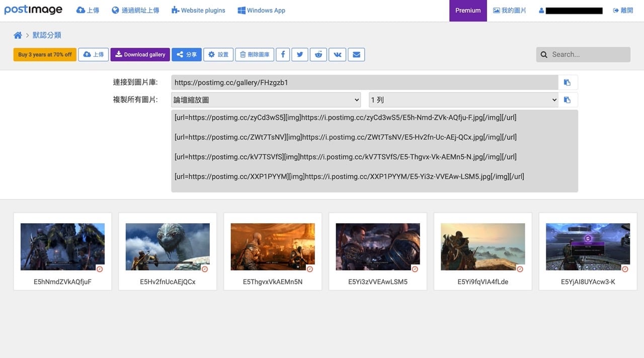Open the "1 列" column layout dropdown
This screenshot has height=358, width=644.
click(463, 100)
